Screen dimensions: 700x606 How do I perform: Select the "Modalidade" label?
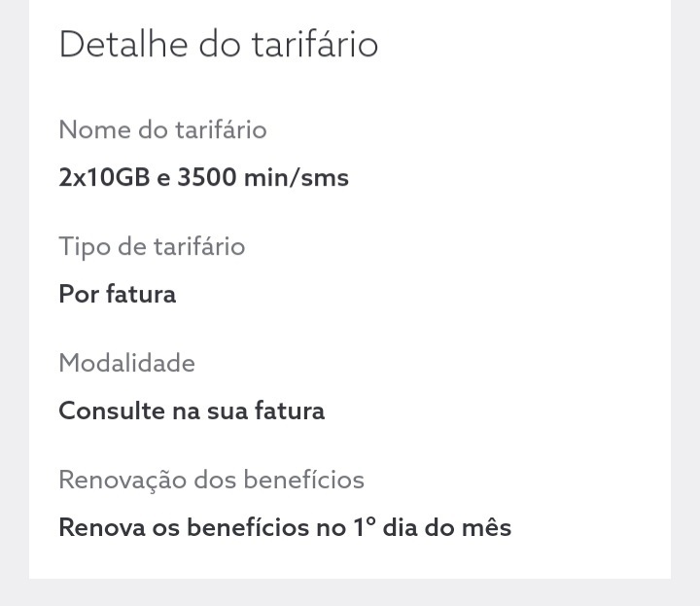click(126, 363)
